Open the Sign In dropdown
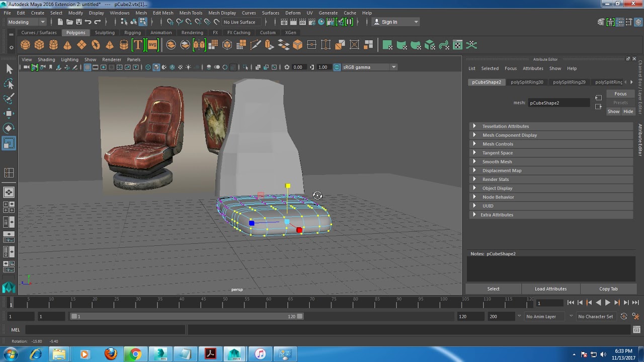Screen dimensions: 644x362 pos(395,22)
